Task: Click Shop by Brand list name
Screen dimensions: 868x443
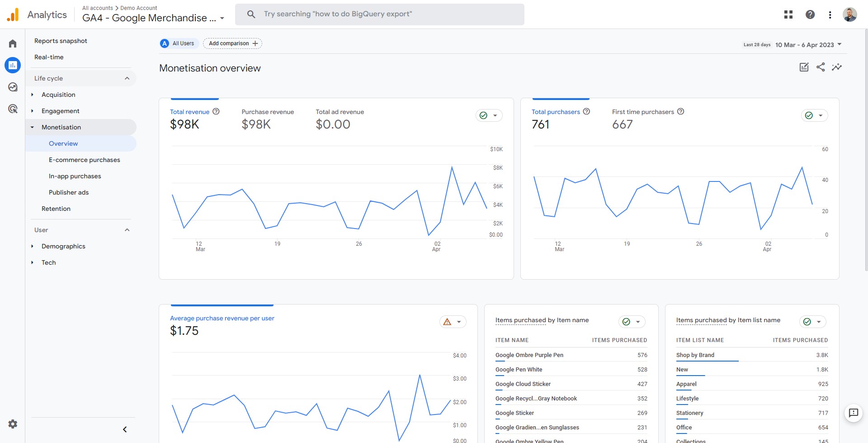Action: (695, 355)
